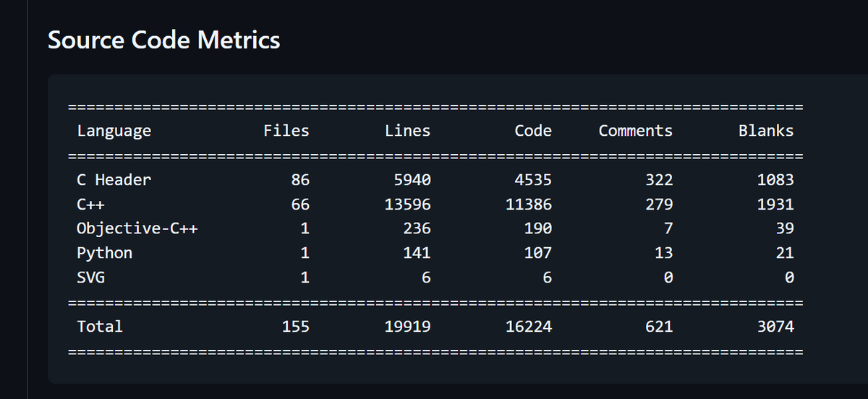The image size is (868, 399).
Task: Select the Language column header
Action: pyautogui.click(x=114, y=131)
